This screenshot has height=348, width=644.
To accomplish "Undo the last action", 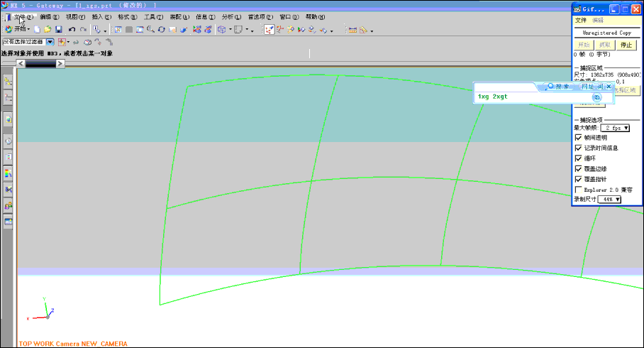I will point(72,30).
